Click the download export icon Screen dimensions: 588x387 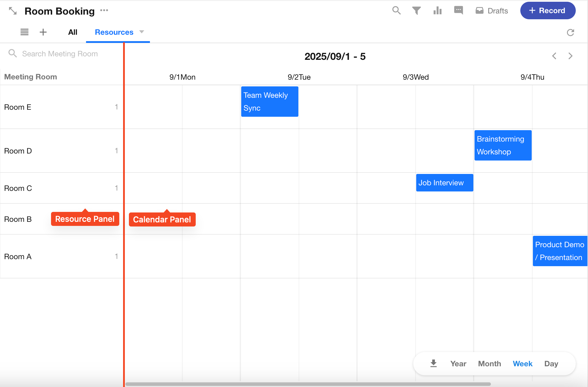(x=433, y=363)
